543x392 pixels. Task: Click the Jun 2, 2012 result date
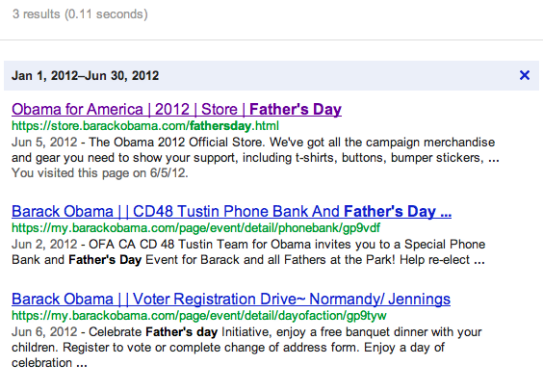(44, 244)
